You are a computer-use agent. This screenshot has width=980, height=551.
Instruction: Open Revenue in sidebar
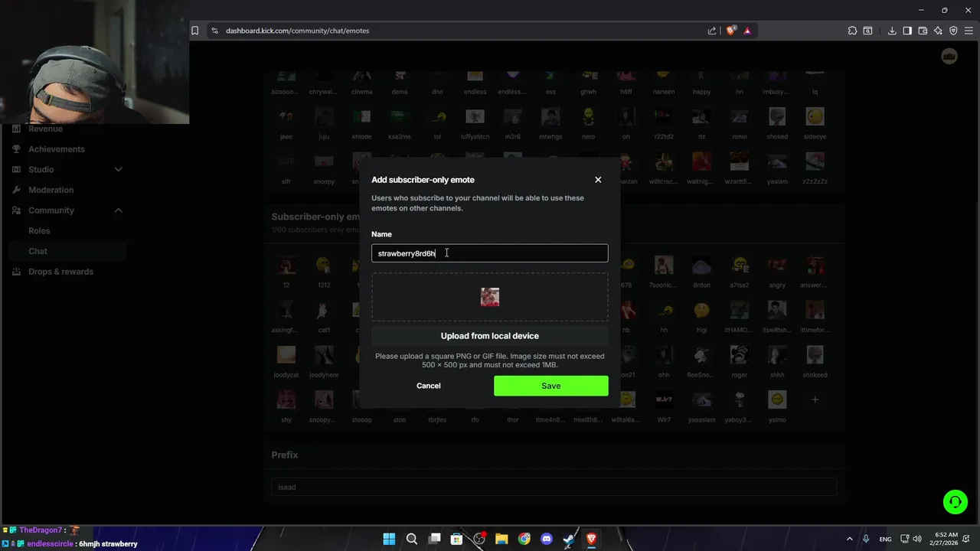point(45,129)
